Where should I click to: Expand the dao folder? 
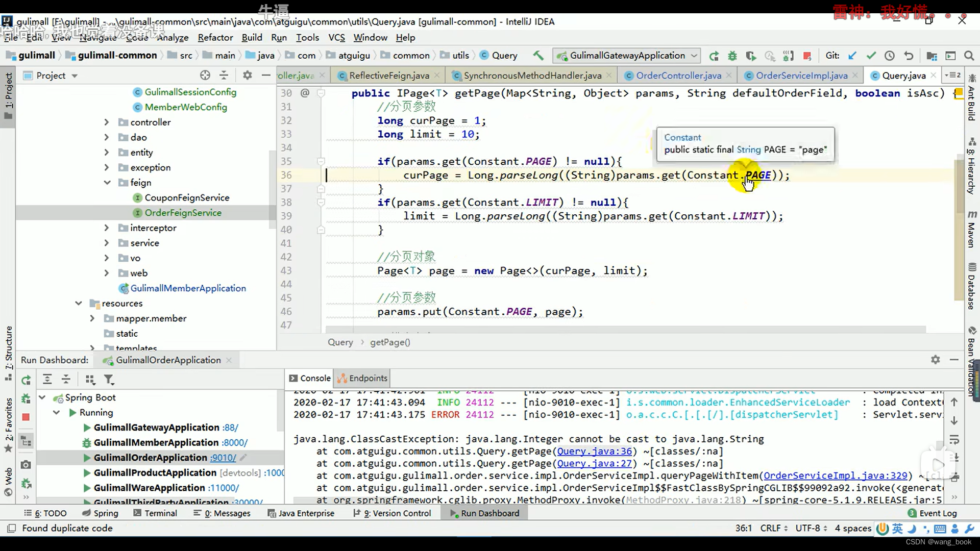click(x=106, y=137)
